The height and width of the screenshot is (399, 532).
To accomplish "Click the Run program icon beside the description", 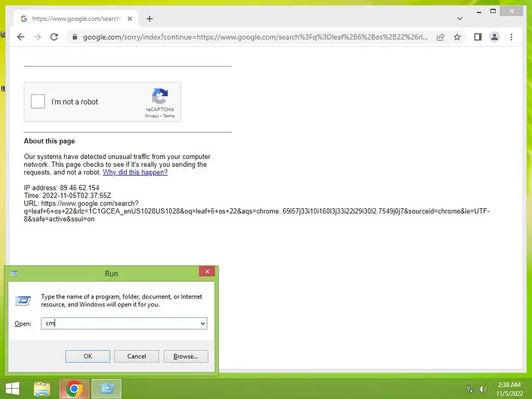I will (x=23, y=301).
